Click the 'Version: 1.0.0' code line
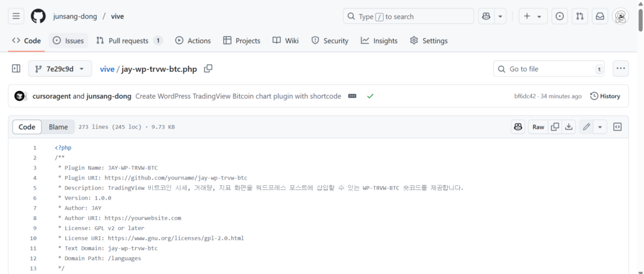Viewport: 644px width, 274px height. [85, 198]
